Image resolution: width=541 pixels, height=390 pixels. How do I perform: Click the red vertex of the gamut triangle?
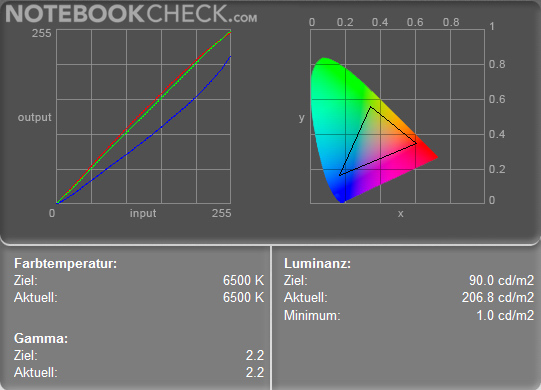point(416,143)
